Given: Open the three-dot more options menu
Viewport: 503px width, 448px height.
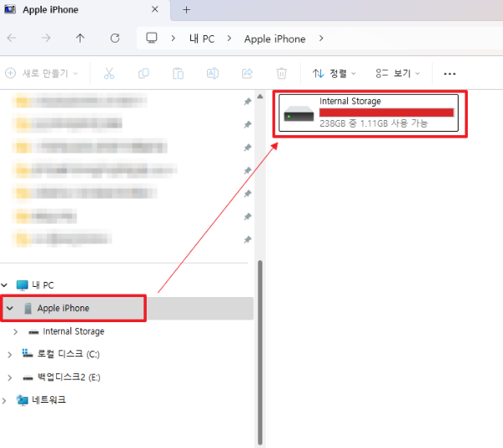Looking at the screenshot, I should point(449,74).
